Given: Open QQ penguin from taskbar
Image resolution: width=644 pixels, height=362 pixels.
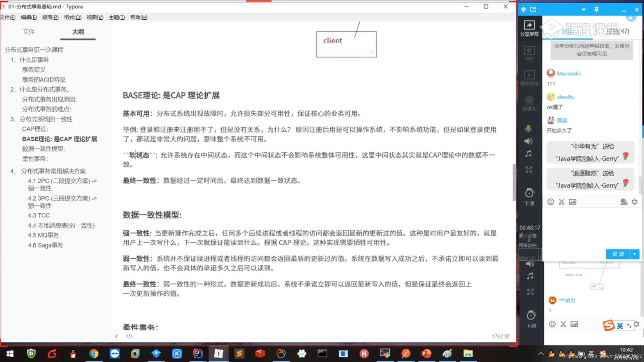Looking at the screenshot, I should pyautogui.click(x=73, y=354).
